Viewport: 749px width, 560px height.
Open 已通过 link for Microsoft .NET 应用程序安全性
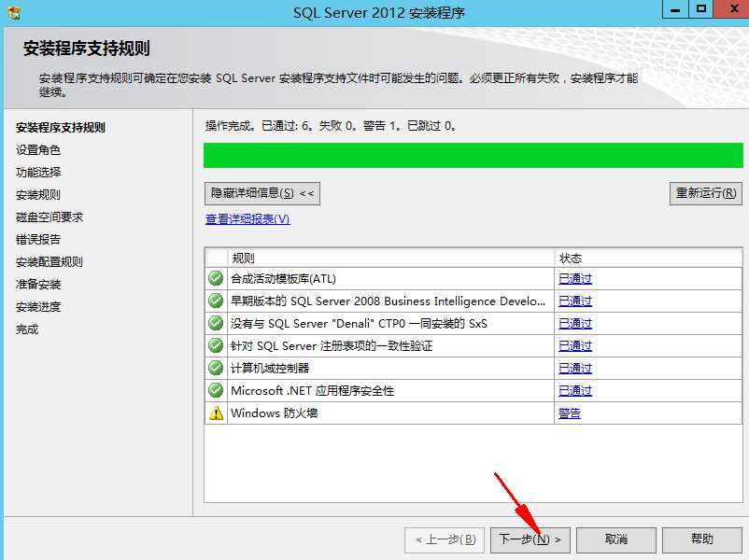pos(575,390)
